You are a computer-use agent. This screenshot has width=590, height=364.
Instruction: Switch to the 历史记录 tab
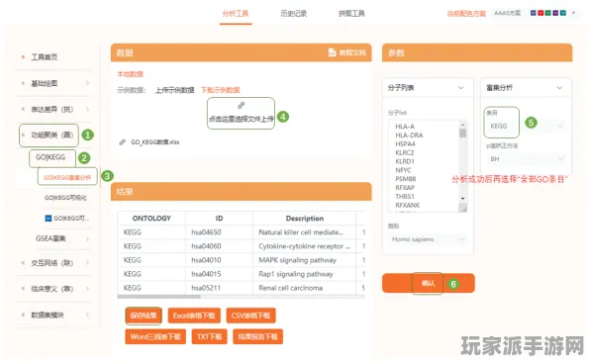(x=293, y=14)
